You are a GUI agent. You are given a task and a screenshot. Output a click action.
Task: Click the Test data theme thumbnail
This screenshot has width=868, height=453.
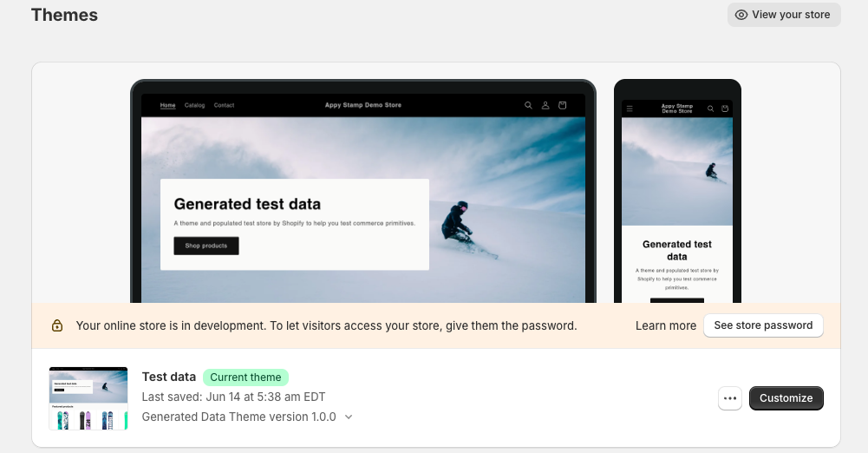click(88, 398)
